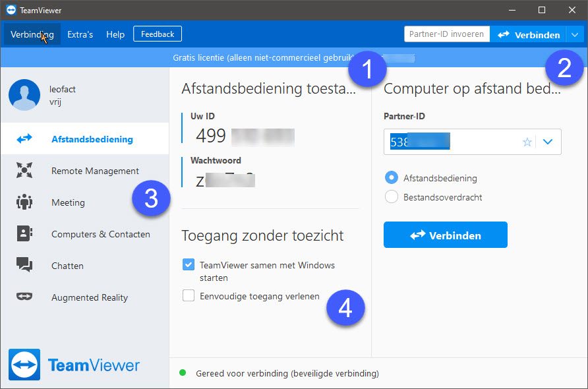Click 'Gereed voor verbinding' status text
Viewport: 588px width, 389px height.
(287, 374)
